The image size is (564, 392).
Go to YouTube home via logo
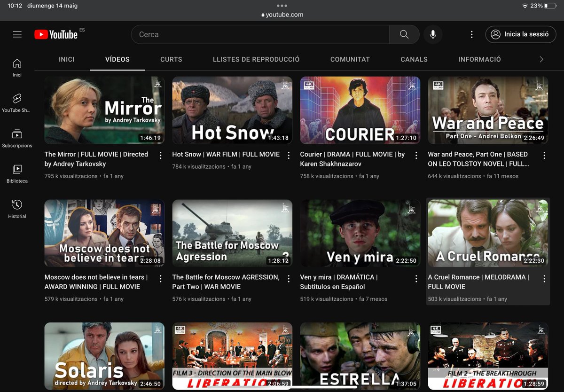click(56, 34)
